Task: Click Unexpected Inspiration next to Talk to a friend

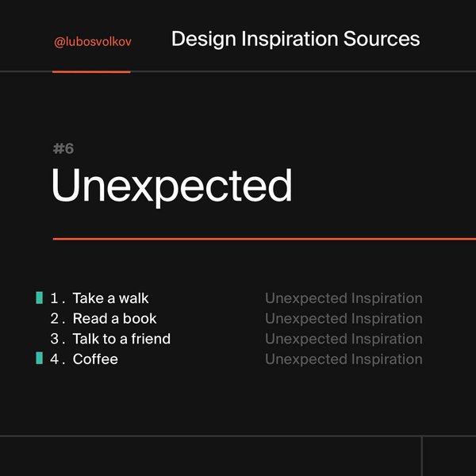Action: pos(344,340)
